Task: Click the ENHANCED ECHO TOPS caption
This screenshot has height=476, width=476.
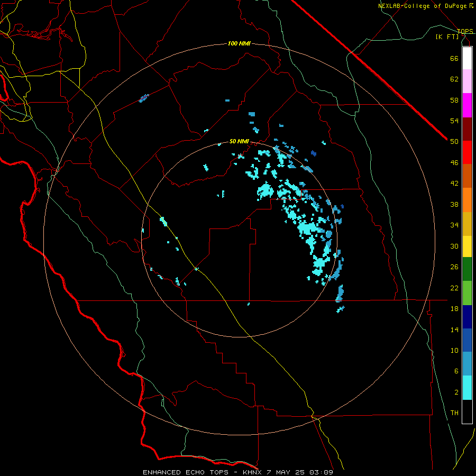Action: [x=186, y=472]
